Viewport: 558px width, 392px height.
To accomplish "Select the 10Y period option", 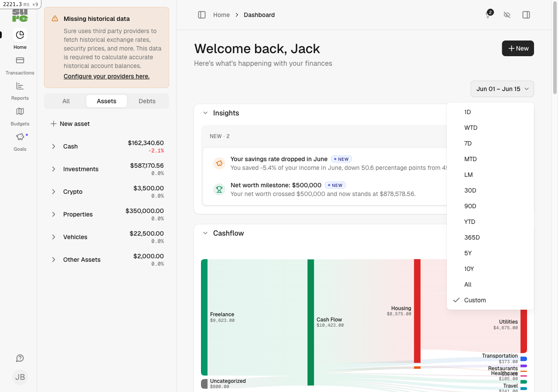I will coord(490,269).
